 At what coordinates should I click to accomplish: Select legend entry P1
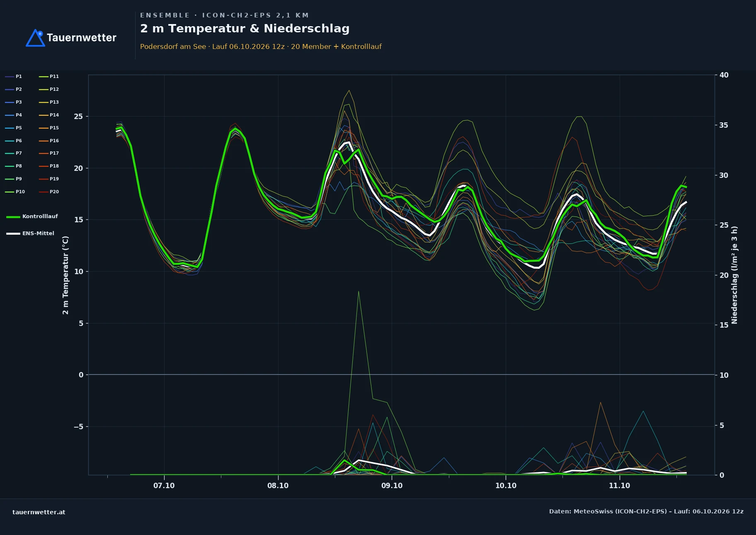[x=14, y=76]
